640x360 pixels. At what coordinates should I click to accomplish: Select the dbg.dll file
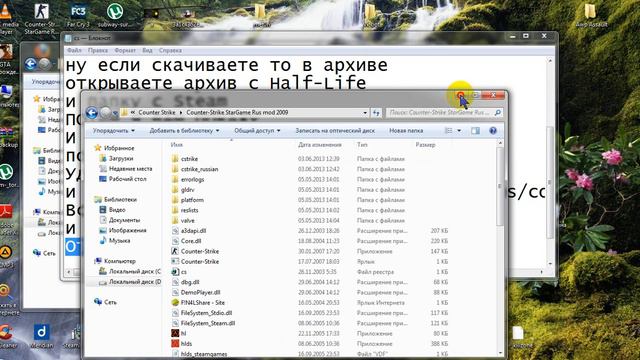coord(186,282)
